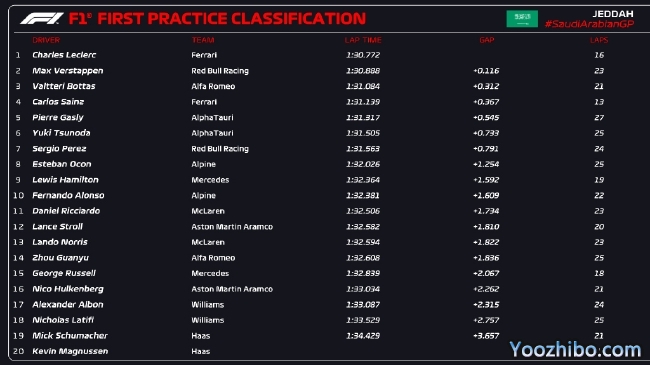Click the JEDDAH location label

pos(613,14)
